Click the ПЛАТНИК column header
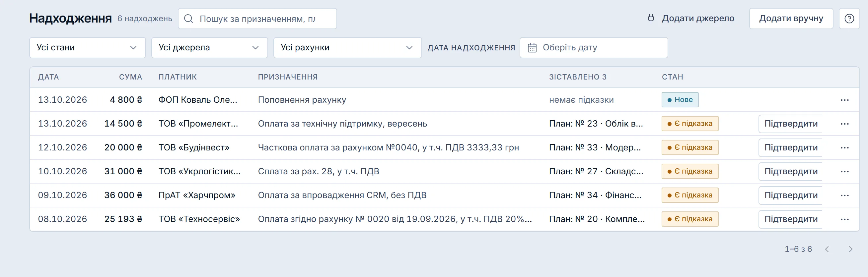 pyautogui.click(x=178, y=77)
